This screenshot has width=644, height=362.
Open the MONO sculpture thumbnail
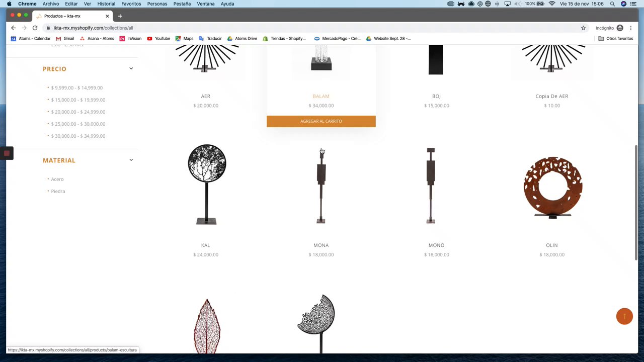pos(431,186)
